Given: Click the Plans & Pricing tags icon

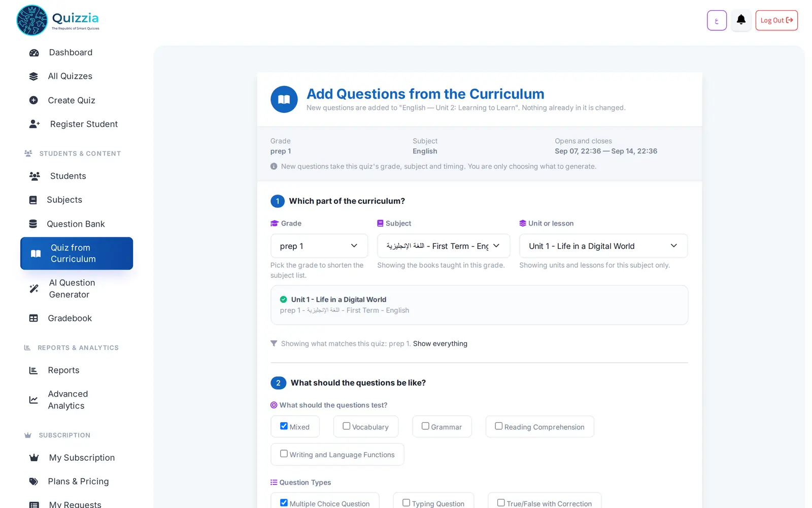Looking at the screenshot, I should 33,482.
